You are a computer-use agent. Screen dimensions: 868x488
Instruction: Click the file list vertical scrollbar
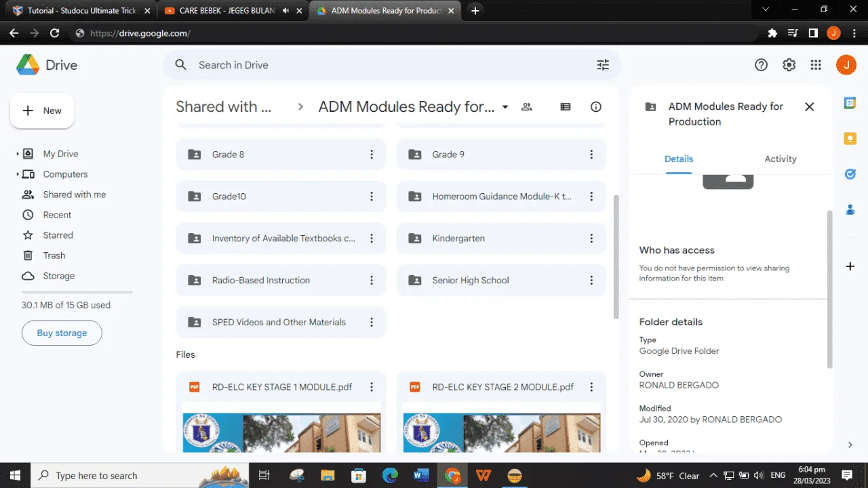[x=616, y=258]
